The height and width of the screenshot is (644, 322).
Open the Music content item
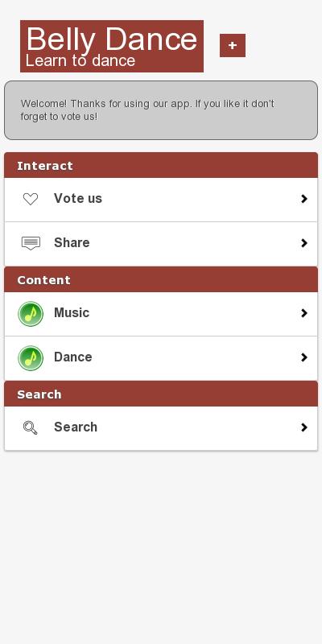(161, 314)
